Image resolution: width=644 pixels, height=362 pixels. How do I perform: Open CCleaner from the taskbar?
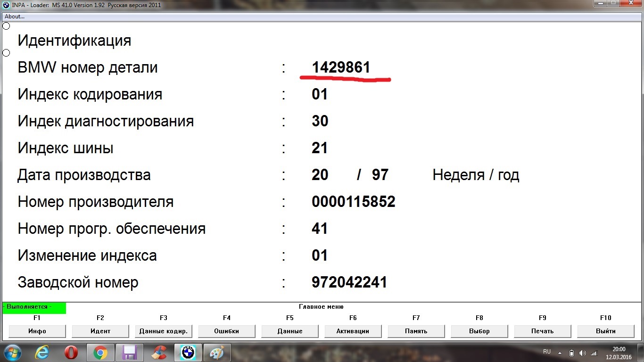click(x=159, y=353)
